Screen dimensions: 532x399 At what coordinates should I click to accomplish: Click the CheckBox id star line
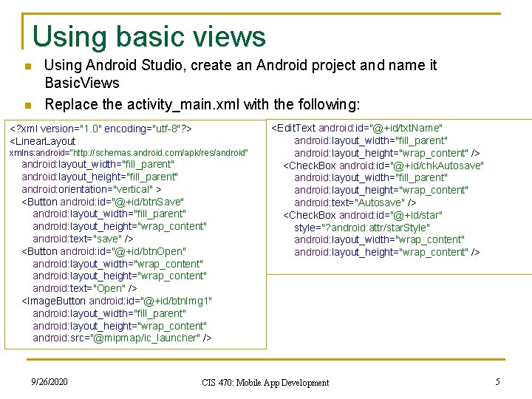pos(363,215)
